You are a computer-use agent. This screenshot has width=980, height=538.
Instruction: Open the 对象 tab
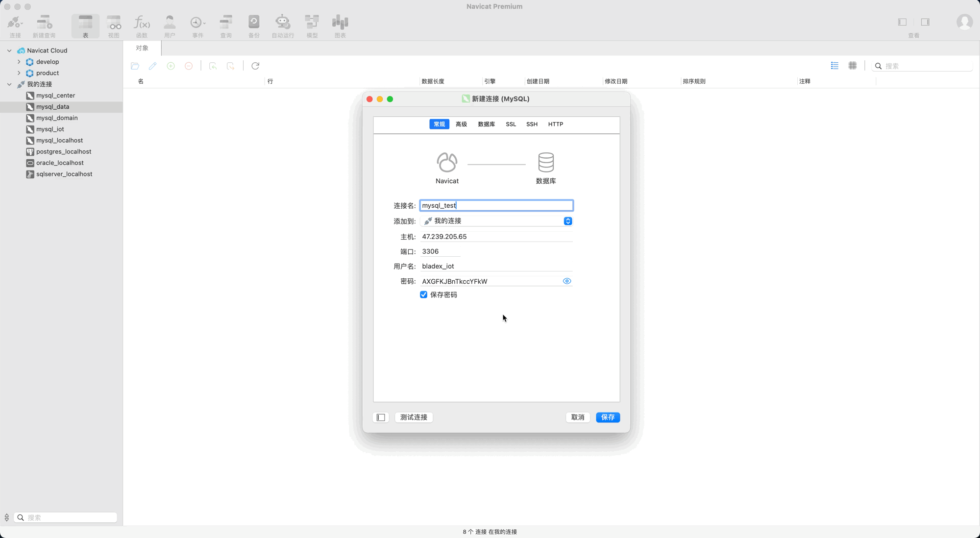142,48
